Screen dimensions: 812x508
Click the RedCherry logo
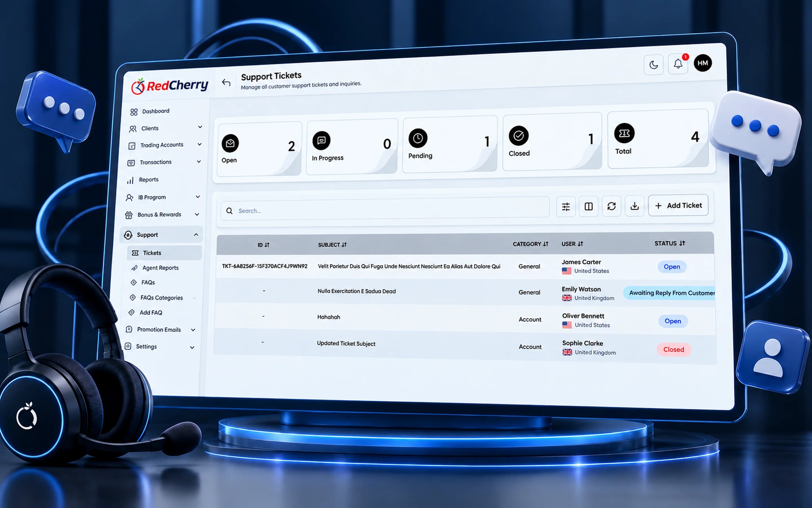point(169,86)
